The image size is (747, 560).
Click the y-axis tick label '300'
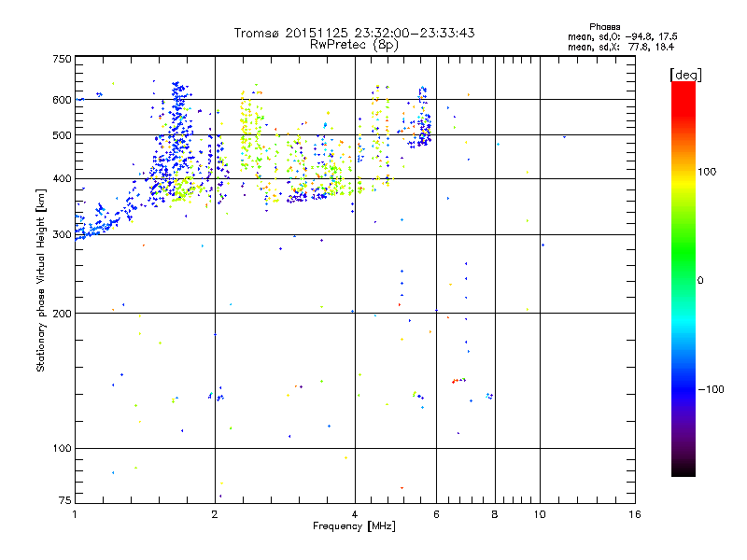[x=62, y=235]
